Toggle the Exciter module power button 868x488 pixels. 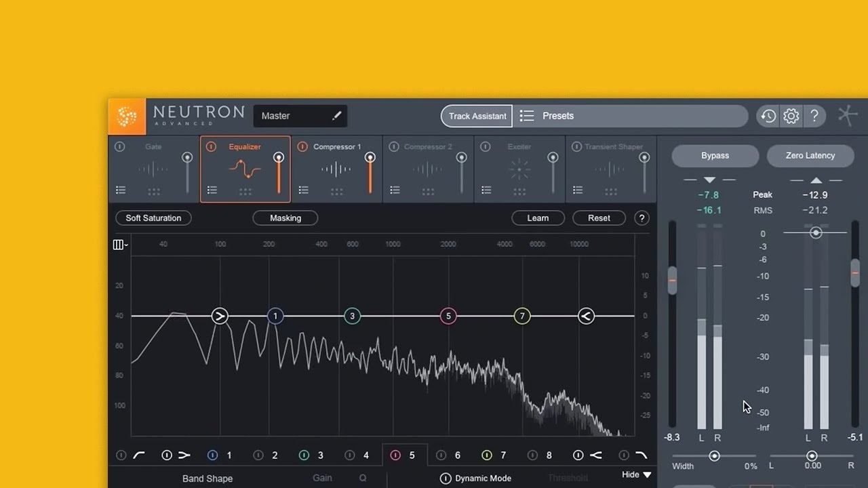486,146
